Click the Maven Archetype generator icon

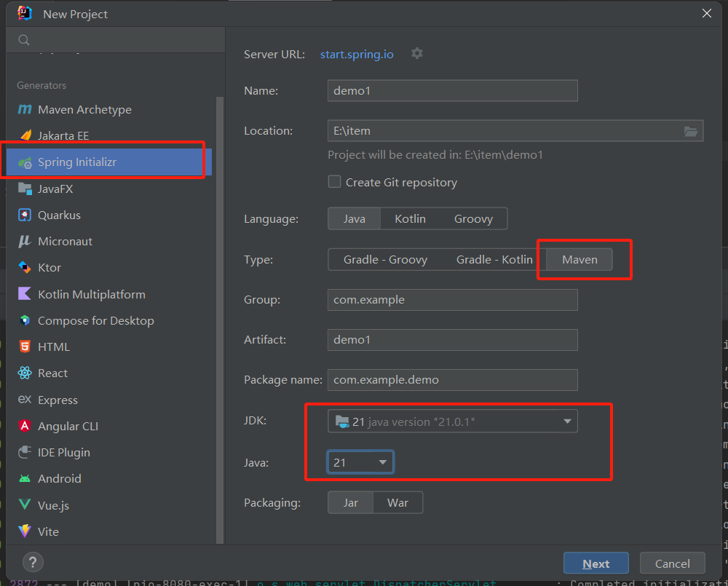pyautogui.click(x=25, y=110)
